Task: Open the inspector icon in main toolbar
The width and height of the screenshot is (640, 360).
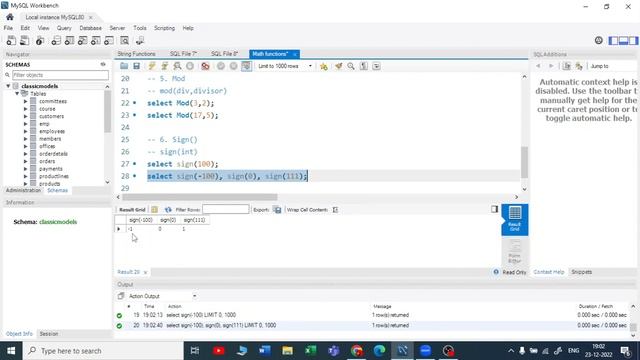Action: [x=40, y=40]
